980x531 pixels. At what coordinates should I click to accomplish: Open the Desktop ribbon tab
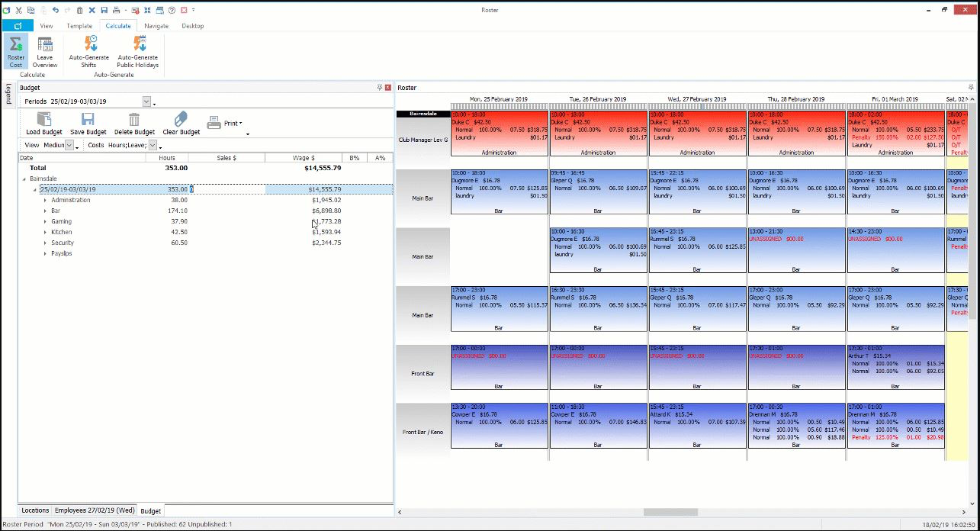(x=193, y=26)
